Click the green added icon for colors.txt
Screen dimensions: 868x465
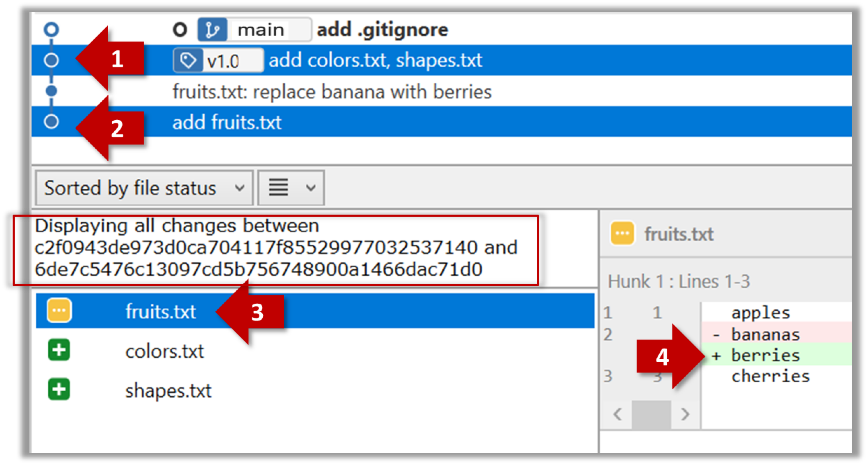59,350
